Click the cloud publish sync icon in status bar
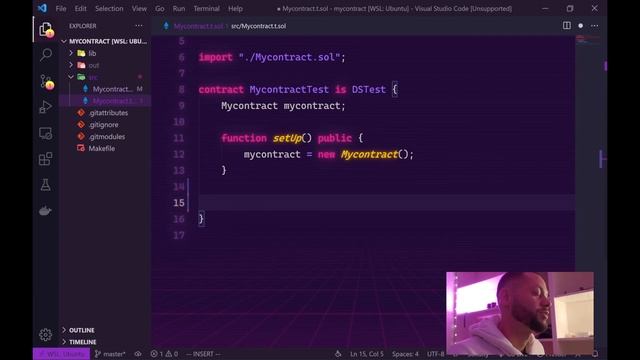Viewport: 640px width, 360px height. click(138, 354)
